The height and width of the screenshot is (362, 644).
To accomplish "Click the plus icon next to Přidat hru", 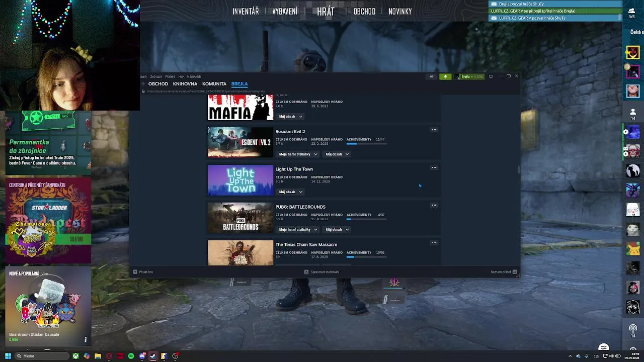I will pyautogui.click(x=135, y=272).
